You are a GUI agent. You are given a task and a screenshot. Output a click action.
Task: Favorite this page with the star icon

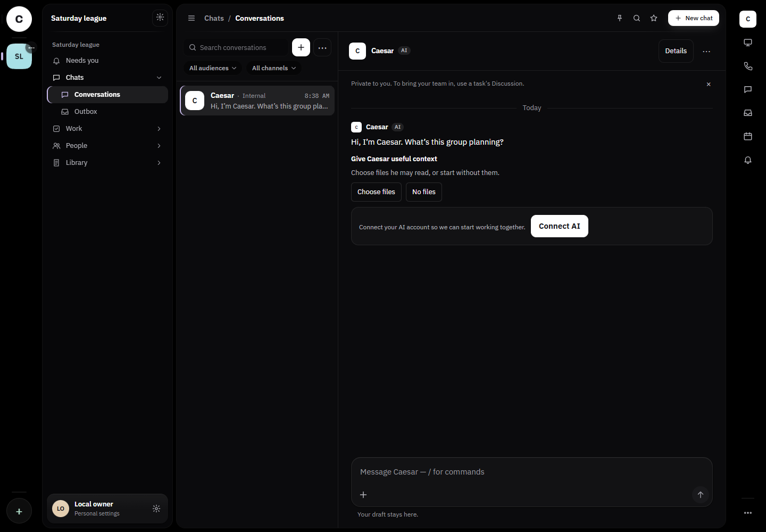654,18
